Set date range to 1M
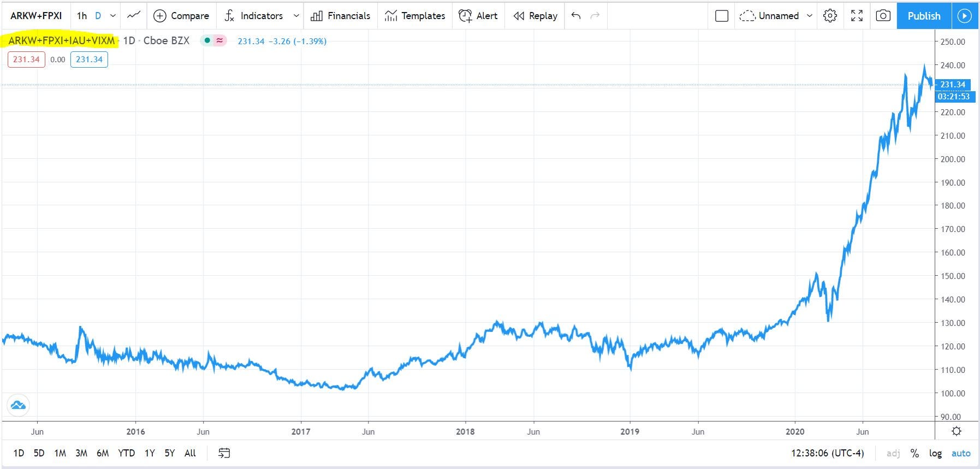The height and width of the screenshot is (469, 980). pyautogui.click(x=60, y=453)
